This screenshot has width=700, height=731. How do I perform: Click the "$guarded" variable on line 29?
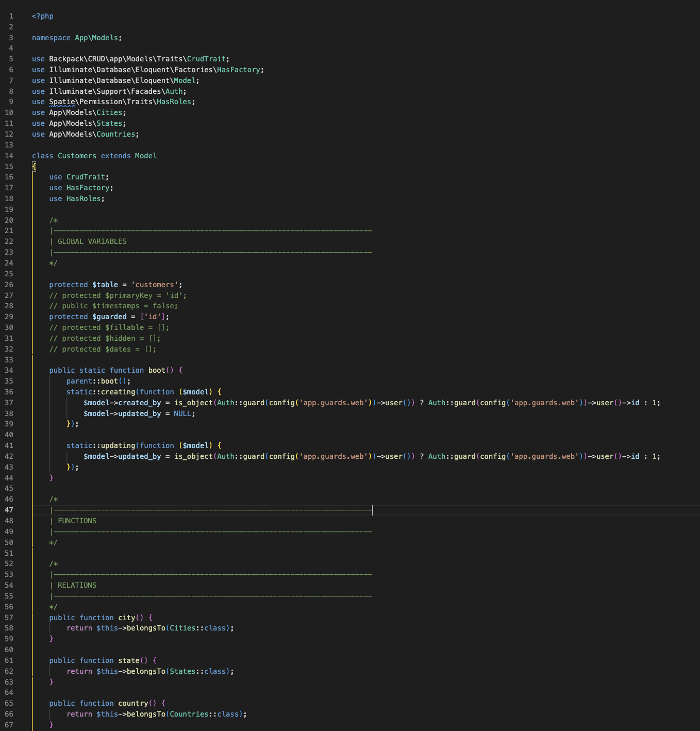(109, 317)
